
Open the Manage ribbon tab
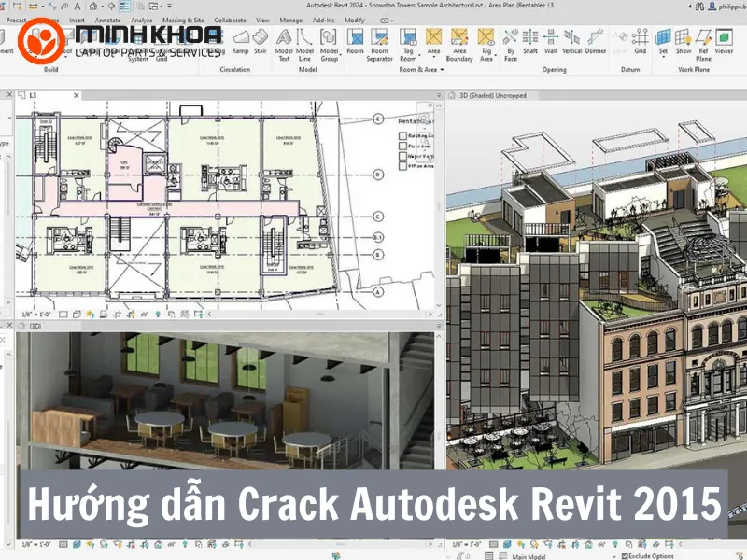290,20
